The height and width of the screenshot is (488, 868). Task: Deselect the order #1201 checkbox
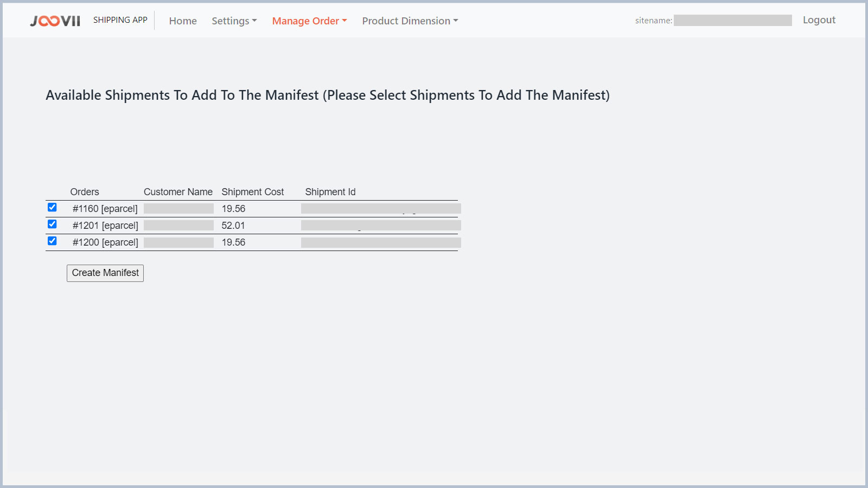click(x=52, y=224)
